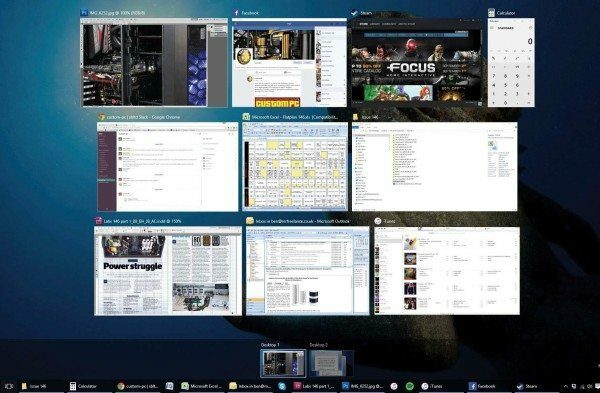The image size is (600, 393).
Task: Click the Task View button on taskbar
Action: pos(8,386)
